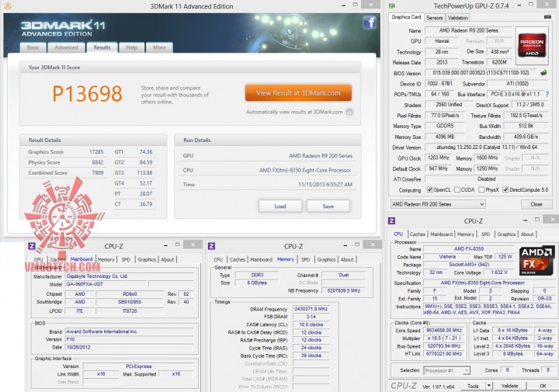Screen dimensions: 559x392
Task: Open the Processor #1 selection dropdown
Action: tap(446, 370)
